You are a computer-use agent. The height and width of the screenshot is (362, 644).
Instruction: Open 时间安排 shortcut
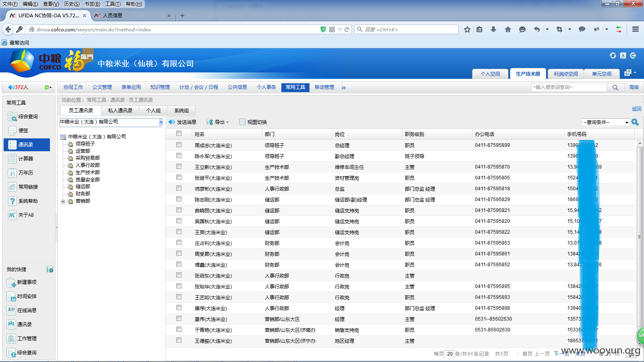pyautogui.click(x=22, y=296)
